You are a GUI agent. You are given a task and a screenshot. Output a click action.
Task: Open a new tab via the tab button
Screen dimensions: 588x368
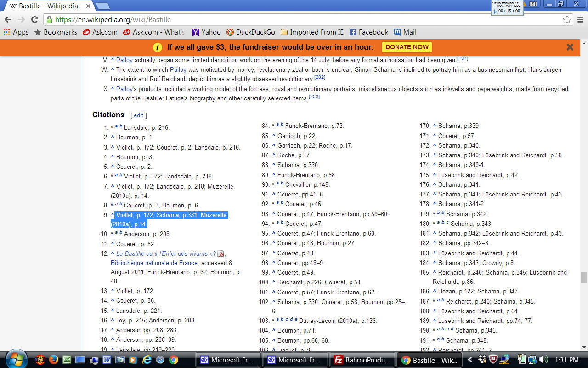[x=102, y=6]
